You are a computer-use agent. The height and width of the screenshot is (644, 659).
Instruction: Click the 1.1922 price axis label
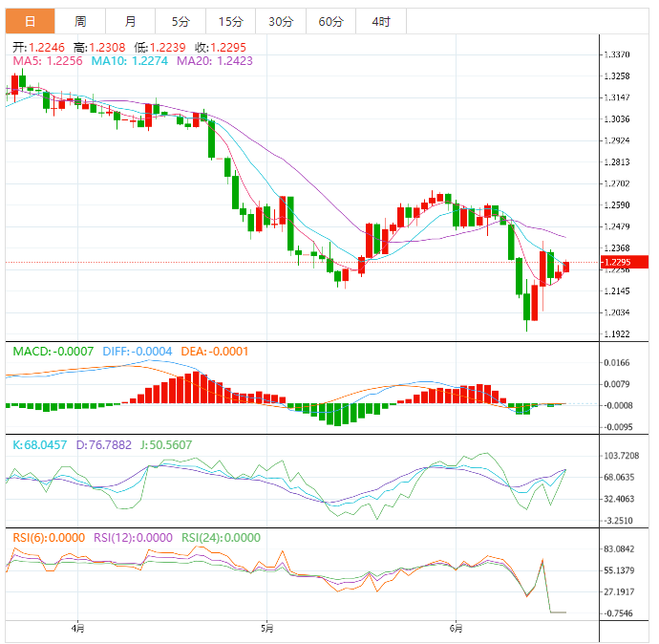coord(617,334)
